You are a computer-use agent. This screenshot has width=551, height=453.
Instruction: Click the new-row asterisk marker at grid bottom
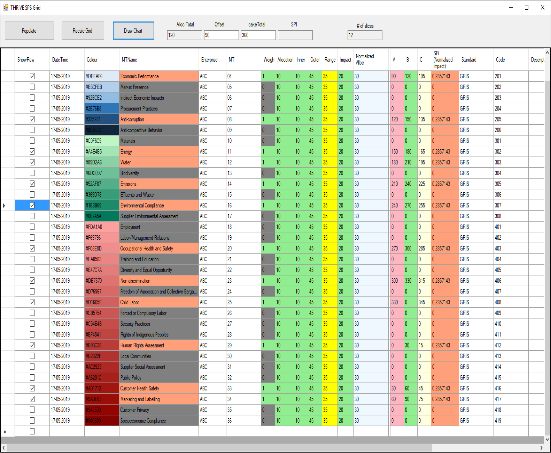(x=5, y=431)
